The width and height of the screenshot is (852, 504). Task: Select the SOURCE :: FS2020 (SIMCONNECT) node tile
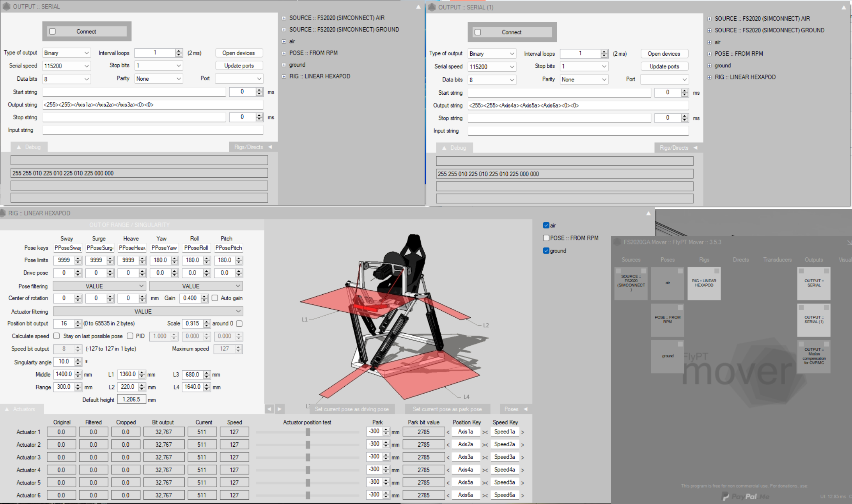tap(631, 283)
